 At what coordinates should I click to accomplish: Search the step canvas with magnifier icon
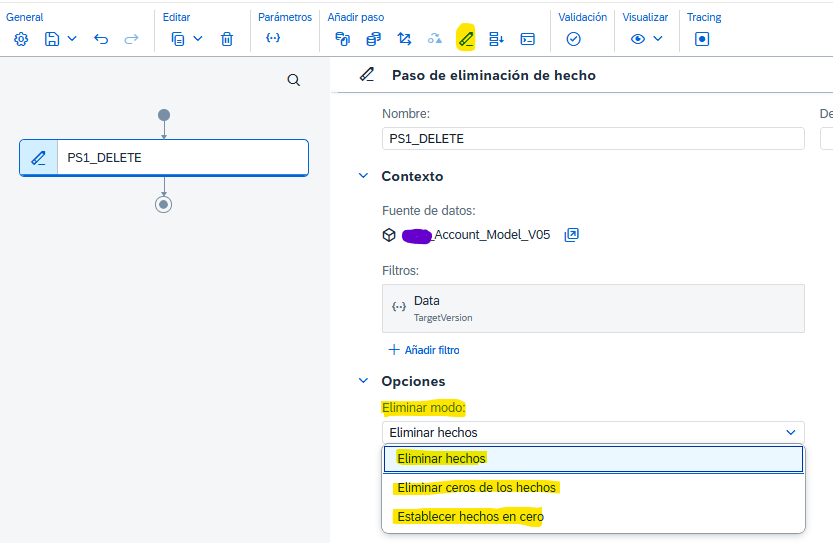293,80
